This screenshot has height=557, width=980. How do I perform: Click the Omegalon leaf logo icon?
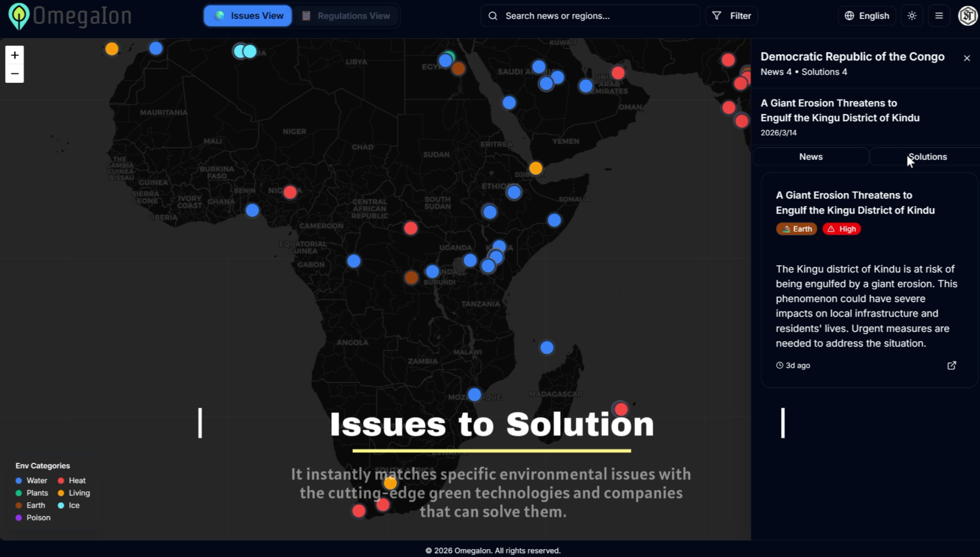(19, 16)
